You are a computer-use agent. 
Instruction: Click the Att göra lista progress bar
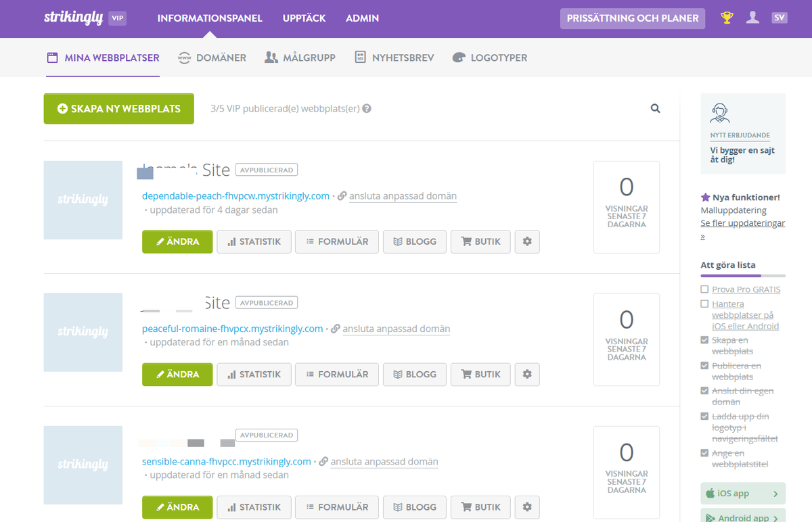click(x=743, y=276)
